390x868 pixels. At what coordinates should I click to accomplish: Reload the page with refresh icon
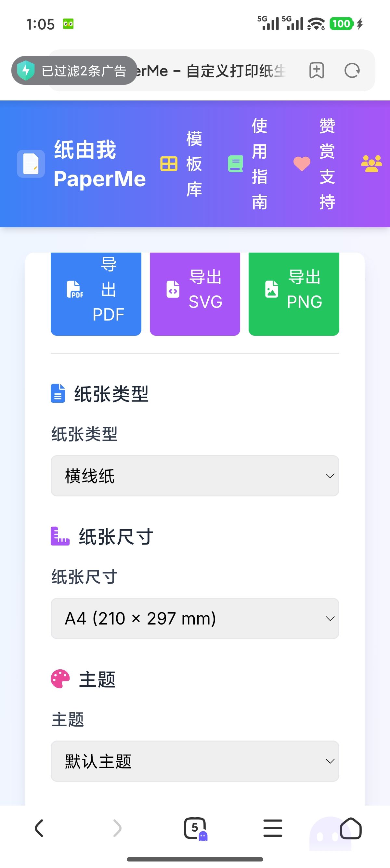[x=352, y=71]
